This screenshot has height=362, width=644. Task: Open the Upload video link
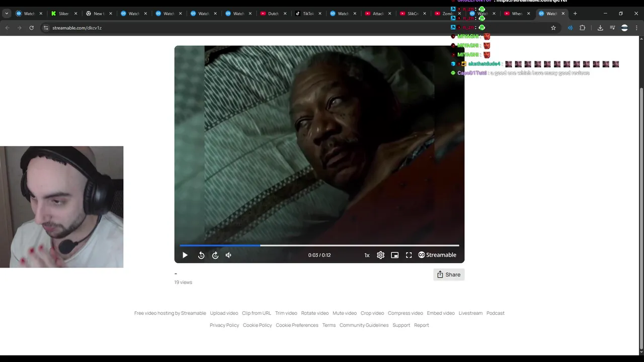[x=224, y=313]
